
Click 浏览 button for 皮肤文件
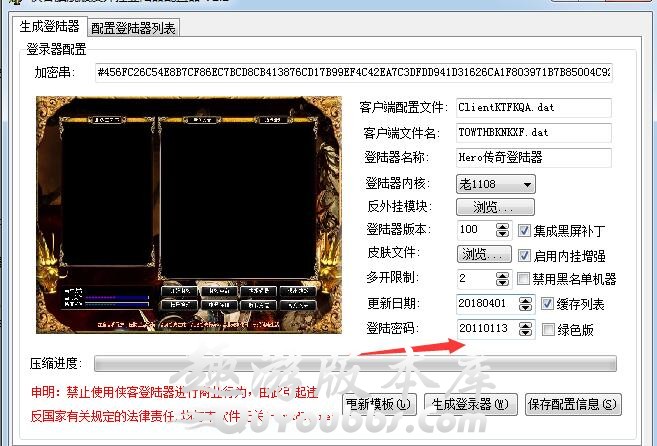click(484, 254)
